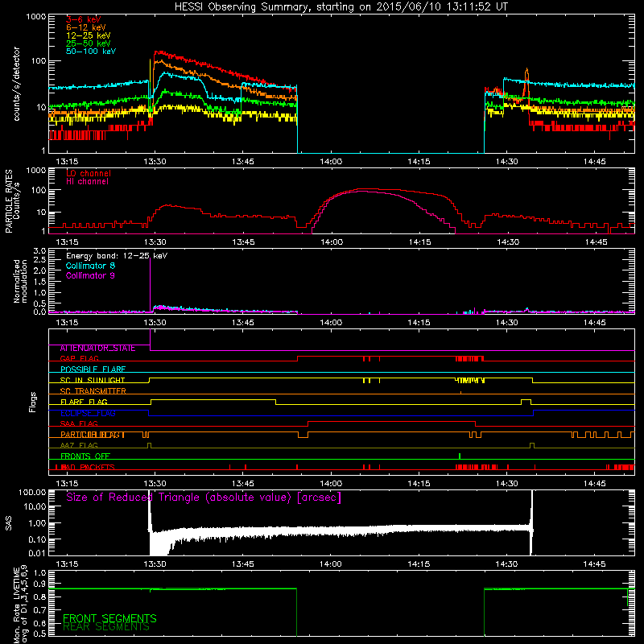Click the 14:30 tick label under the SAS plot

click(x=506, y=564)
